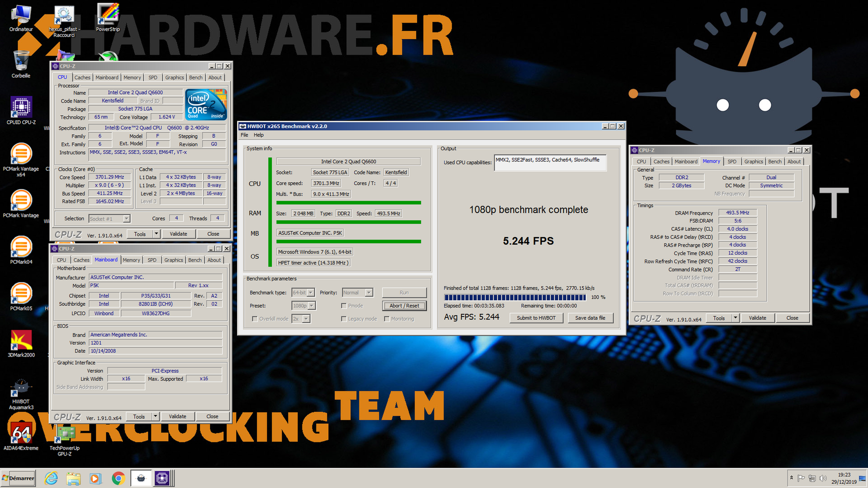Launch CPUID CPU-Z desktop icon

coord(21,110)
